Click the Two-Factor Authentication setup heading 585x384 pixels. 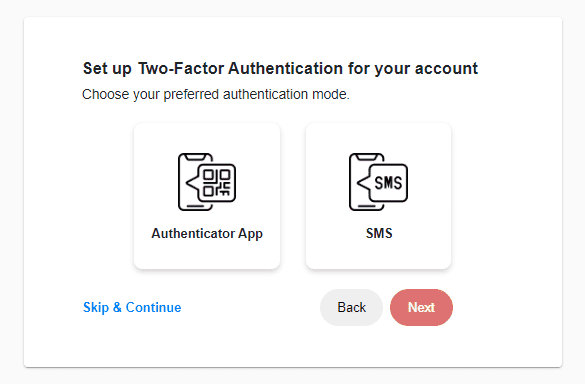[280, 69]
